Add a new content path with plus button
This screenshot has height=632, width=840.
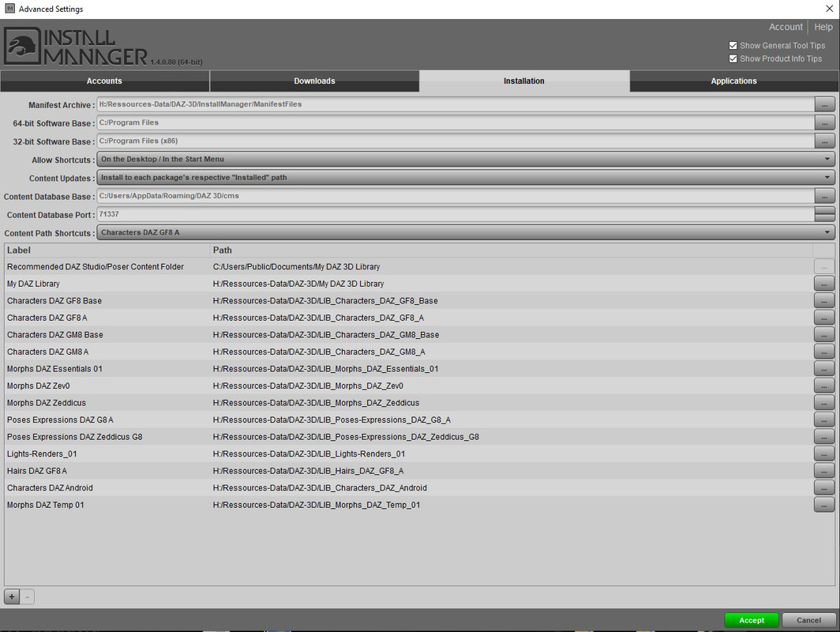coord(12,596)
